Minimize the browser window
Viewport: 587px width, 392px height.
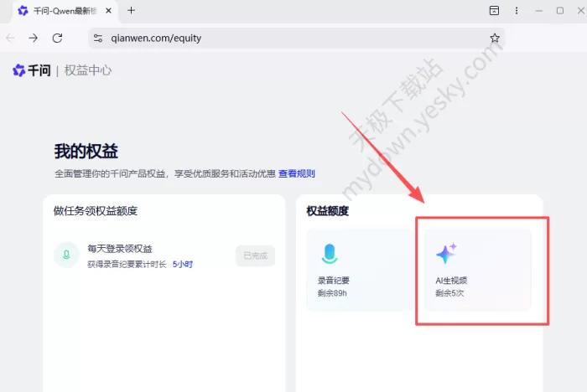538,11
